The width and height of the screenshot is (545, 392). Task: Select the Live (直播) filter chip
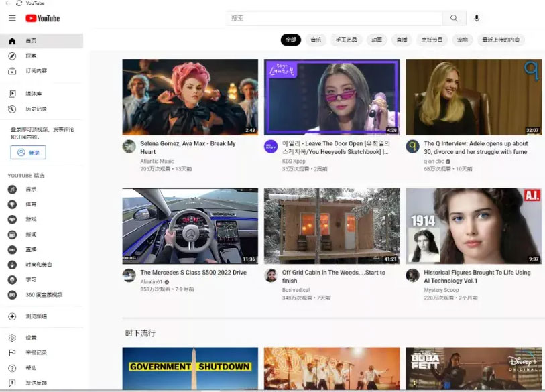(x=402, y=40)
